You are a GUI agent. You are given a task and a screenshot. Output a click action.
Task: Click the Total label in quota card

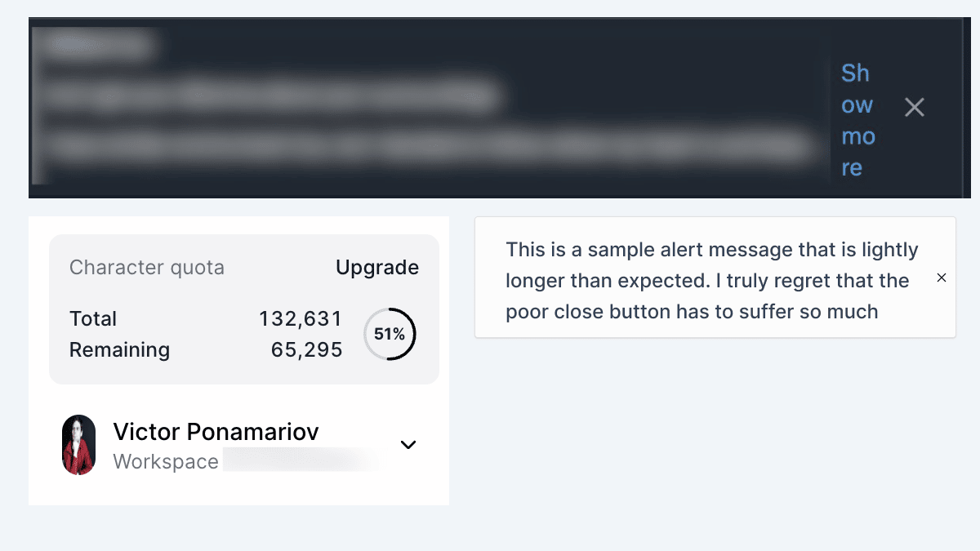click(x=93, y=318)
